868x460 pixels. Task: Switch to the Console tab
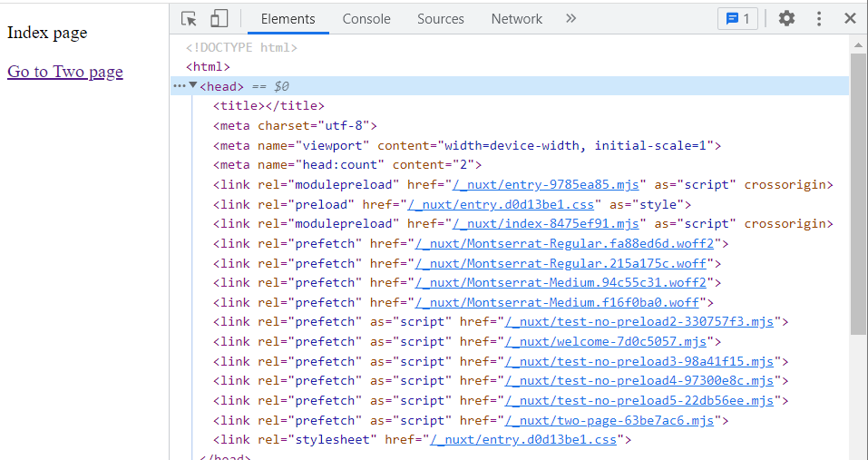tap(366, 19)
